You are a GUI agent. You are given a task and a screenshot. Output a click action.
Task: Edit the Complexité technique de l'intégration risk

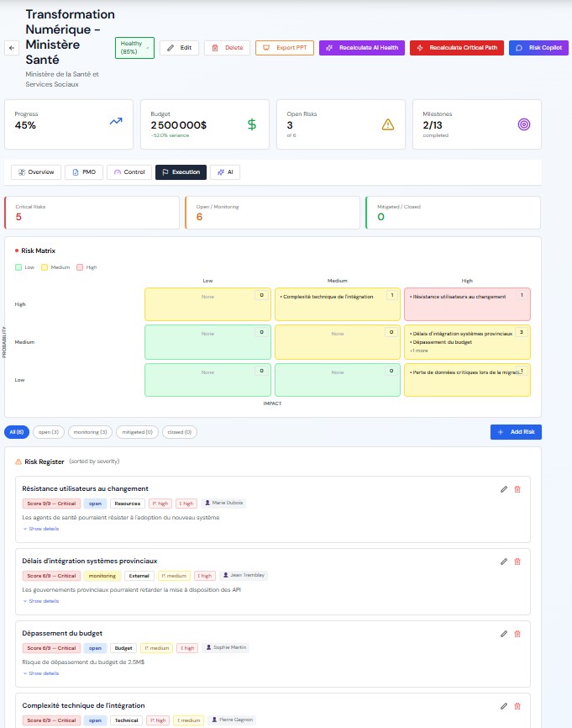pyautogui.click(x=504, y=707)
